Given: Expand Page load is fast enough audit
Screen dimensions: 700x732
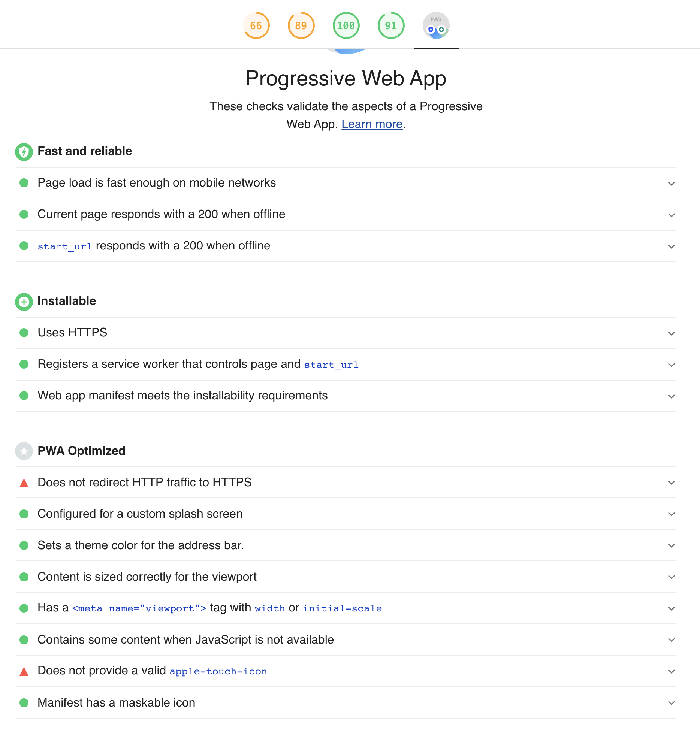Looking at the screenshot, I should click(x=672, y=184).
